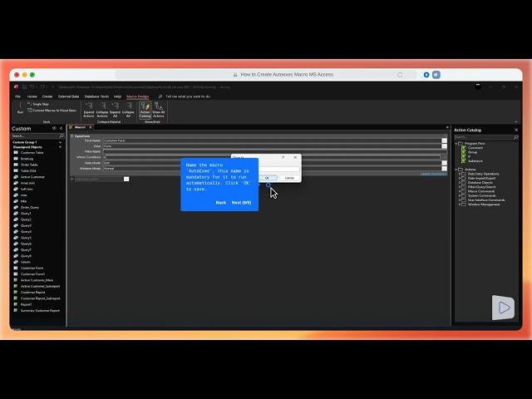Screen dimensions: 532x399
Task: Collapse the navigation pane with the chevron
Action: pyautogui.click(x=61, y=128)
